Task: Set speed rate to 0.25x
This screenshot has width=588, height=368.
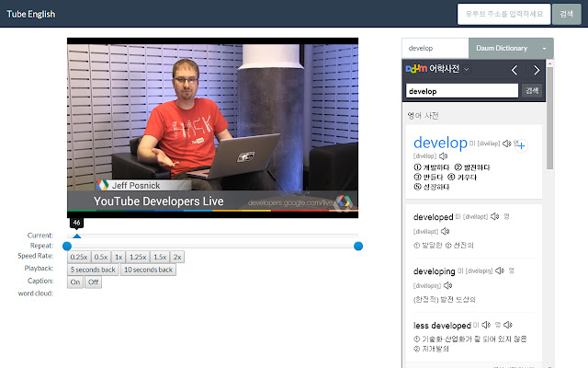Action: (79, 257)
